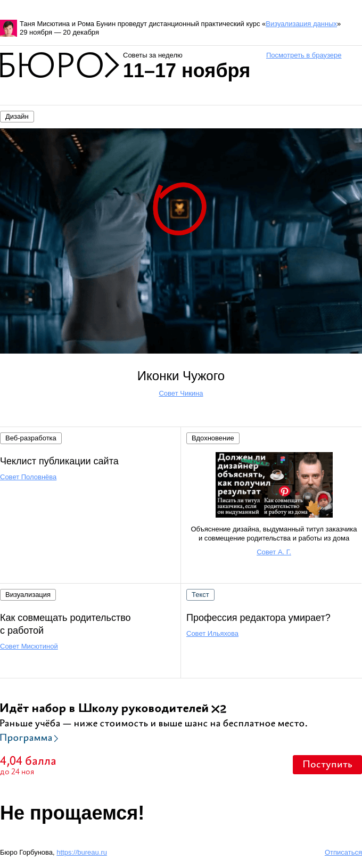Select the 'Визуализация' category tag
362x868 pixels.
(x=28, y=595)
